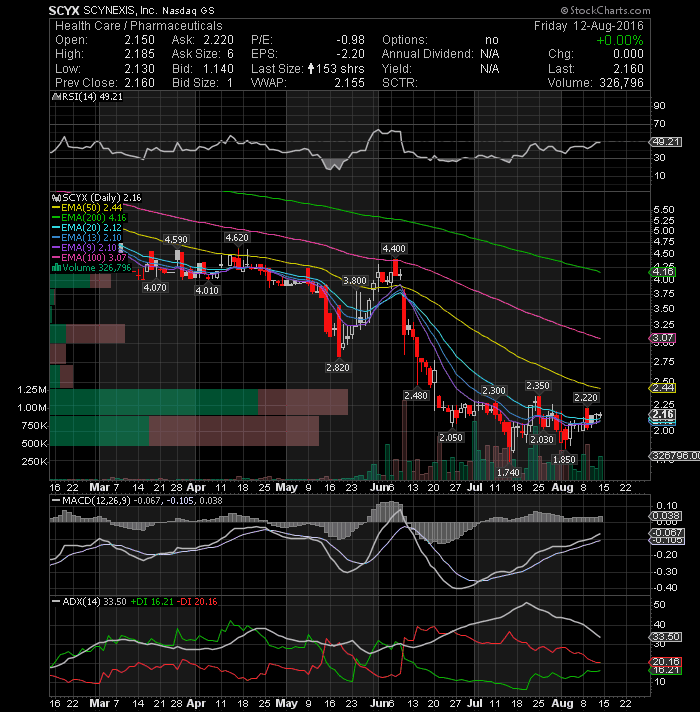Click the 326796.00 volume tag on the right axis

pos(675,455)
